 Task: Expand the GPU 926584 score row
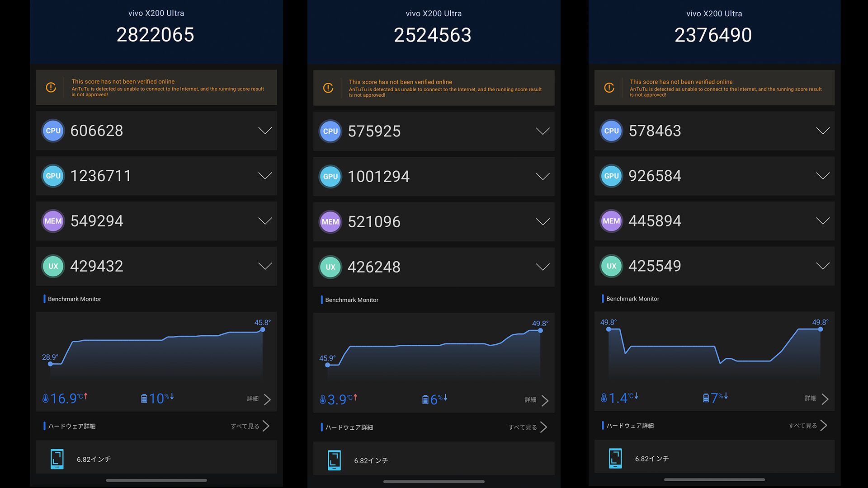(x=714, y=176)
